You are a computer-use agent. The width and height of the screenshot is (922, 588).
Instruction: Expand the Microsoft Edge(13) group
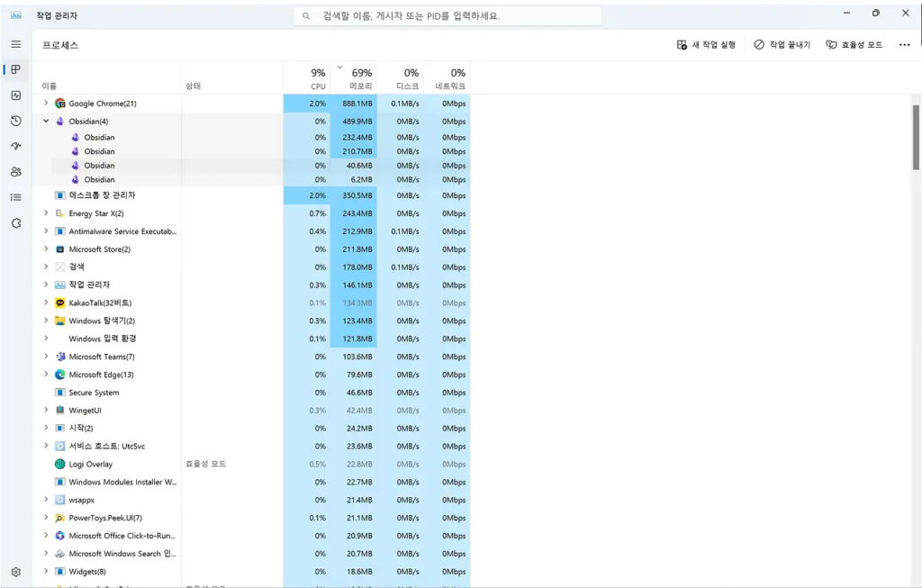coord(46,375)
